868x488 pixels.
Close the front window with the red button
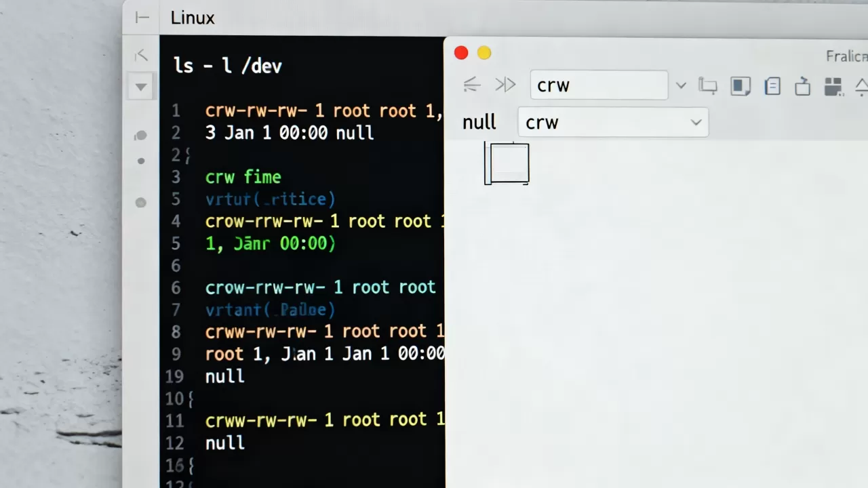coord(461,53)
